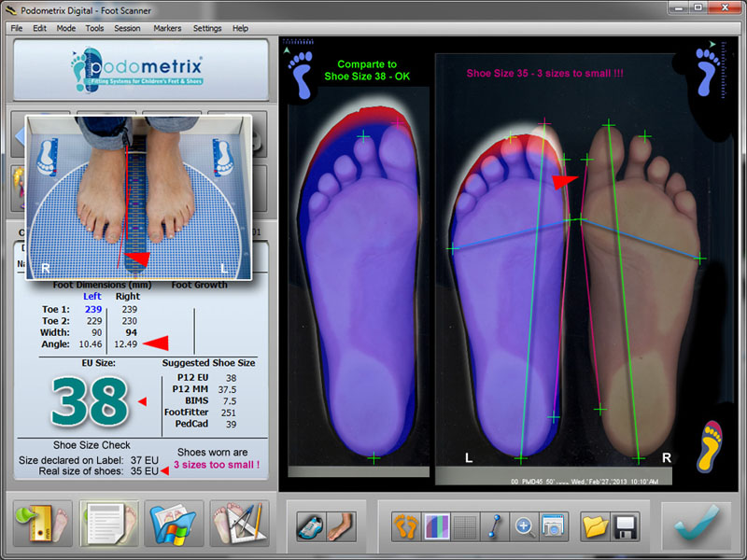The image size is (747, 560).
Task: Click the orange footprints icon
Action: pyautogui.click(x=406, y=526)
